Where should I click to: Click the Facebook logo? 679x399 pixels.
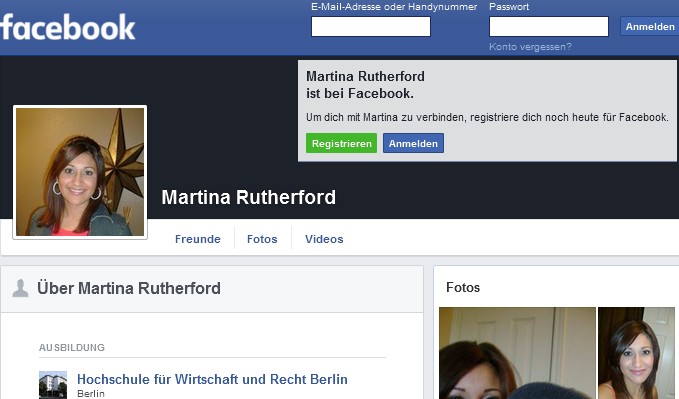pyautogui.click(x=68, y=27)
